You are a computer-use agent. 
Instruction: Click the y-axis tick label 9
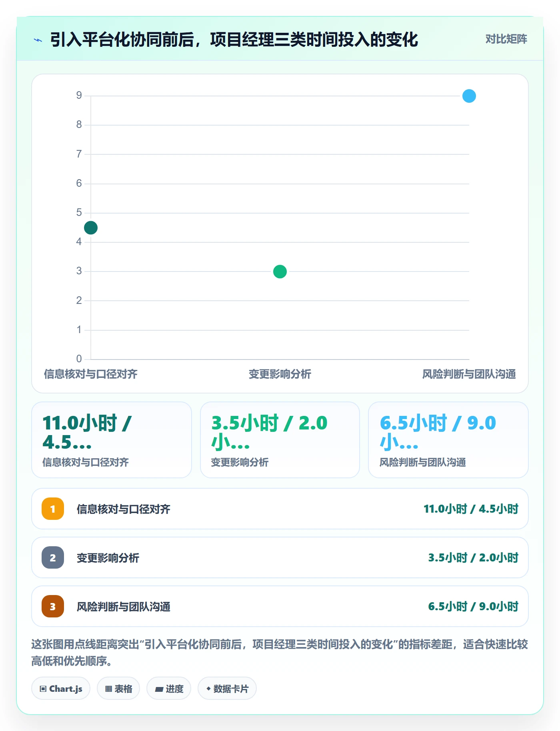(x=79, y=95)
